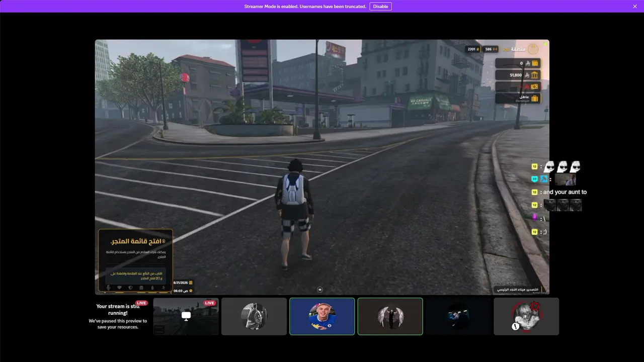Click the clock icon next to 06:03
The height and width of the screenshot is (362, 644).
[x=191, y=291]
